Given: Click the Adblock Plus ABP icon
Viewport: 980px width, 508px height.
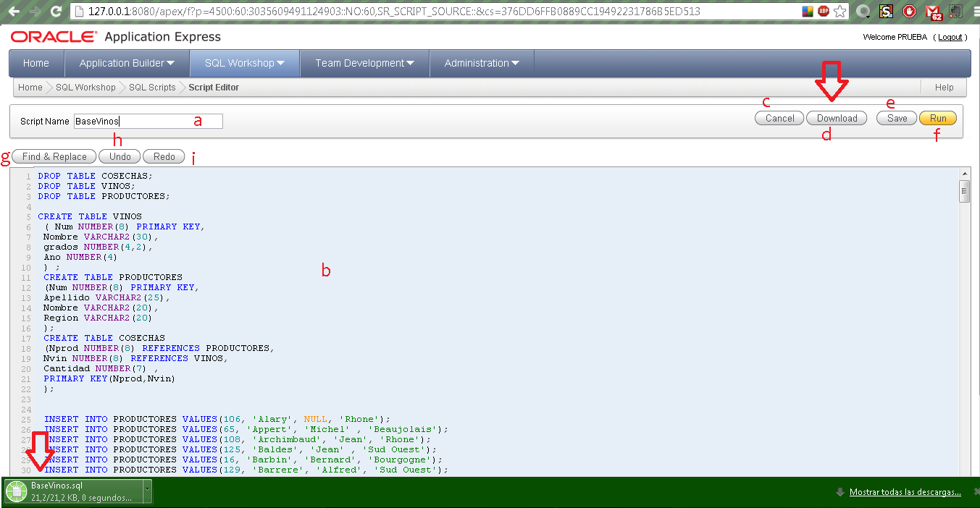Looking at the screenshot, I should pos(823,12).
